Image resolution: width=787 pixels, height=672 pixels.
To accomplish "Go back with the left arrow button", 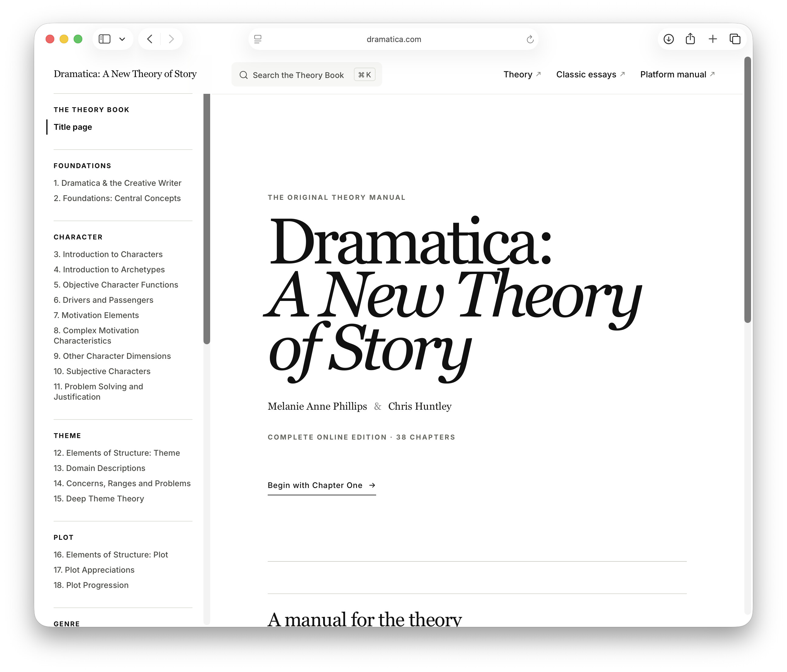I will [x=150, y=39].
